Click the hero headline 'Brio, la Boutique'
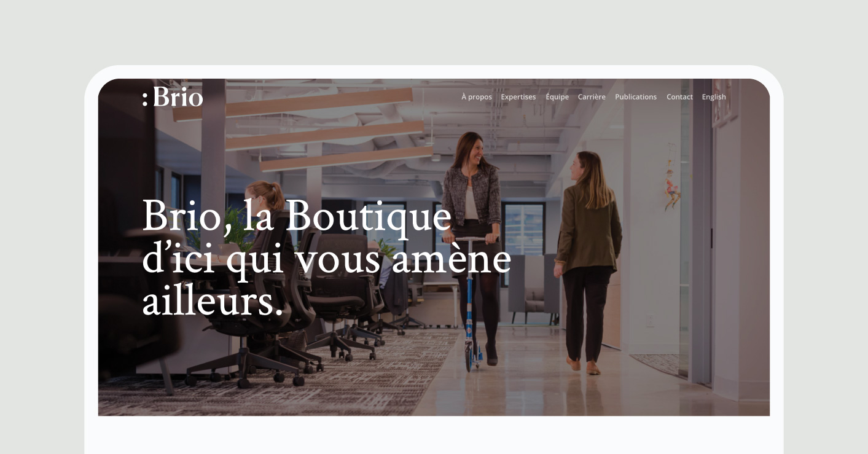 pyautogui.click(x=297, y=217)
